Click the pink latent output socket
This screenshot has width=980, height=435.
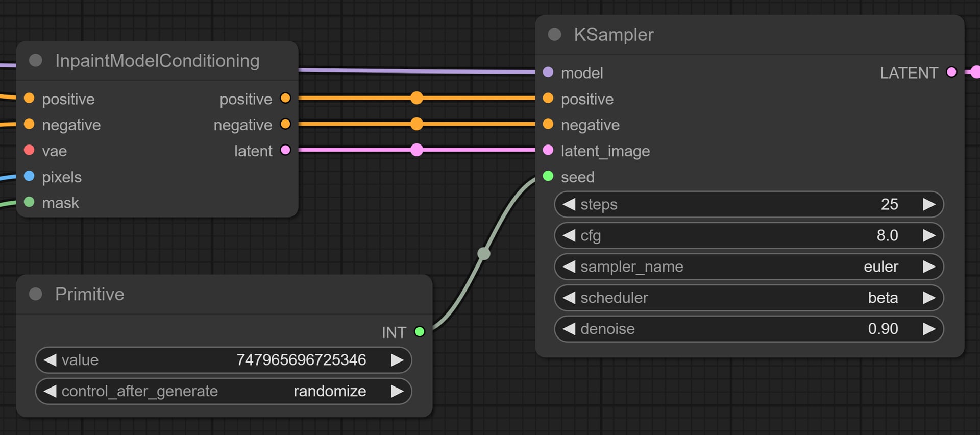[x=285, y=150]
